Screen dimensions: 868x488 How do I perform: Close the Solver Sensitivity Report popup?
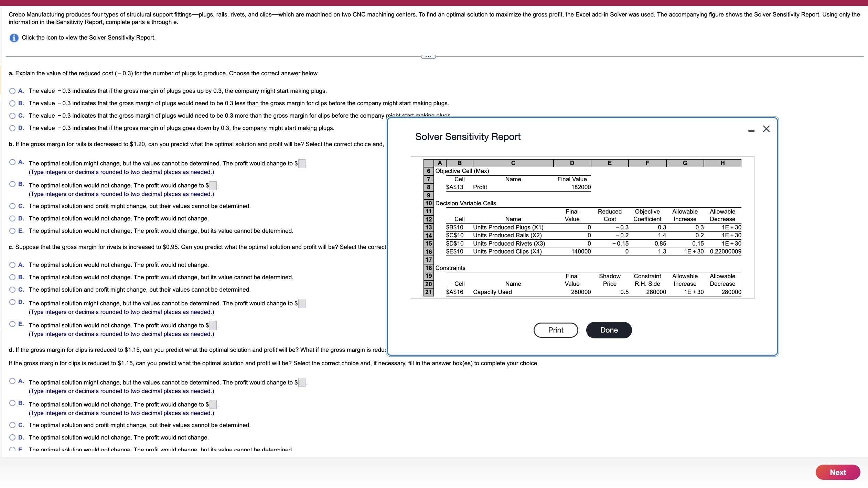coord(766,129)
